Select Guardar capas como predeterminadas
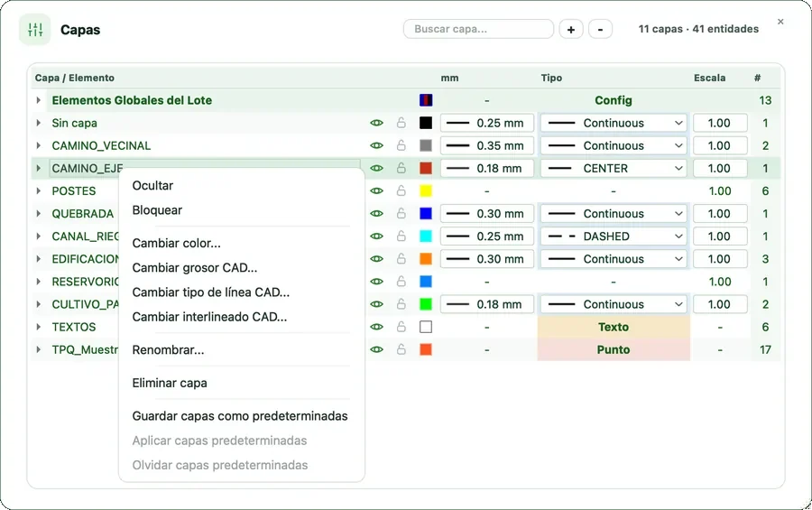Screen dimensions: 812x510 coord(241,415)
